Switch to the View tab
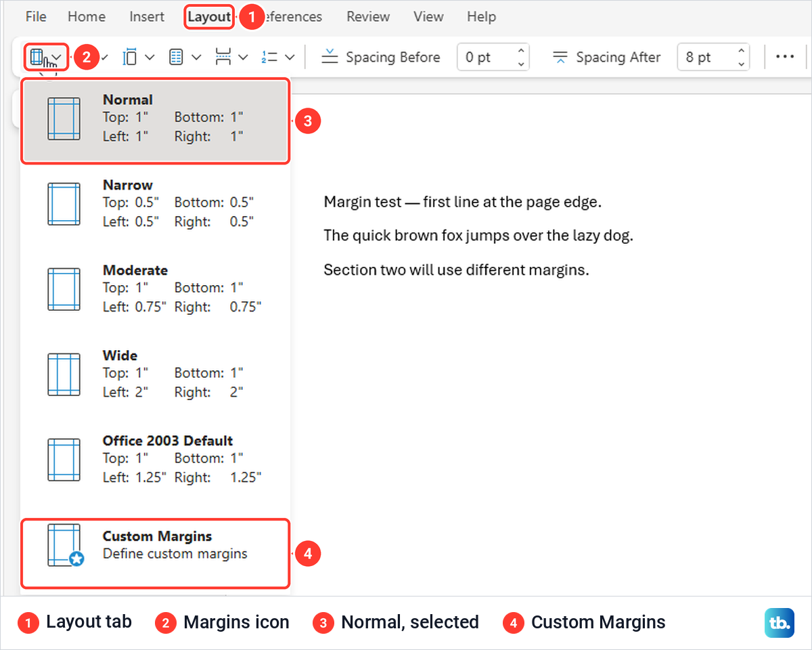The width and height of the screenshot is (812, 650). (428, 16)
